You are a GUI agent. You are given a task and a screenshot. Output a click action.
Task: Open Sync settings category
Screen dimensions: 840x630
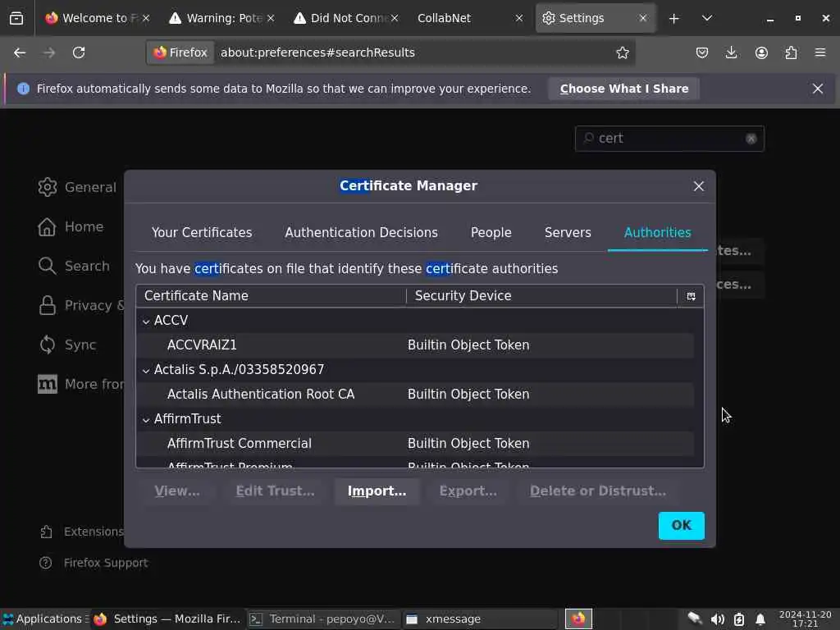pos(67,345)
